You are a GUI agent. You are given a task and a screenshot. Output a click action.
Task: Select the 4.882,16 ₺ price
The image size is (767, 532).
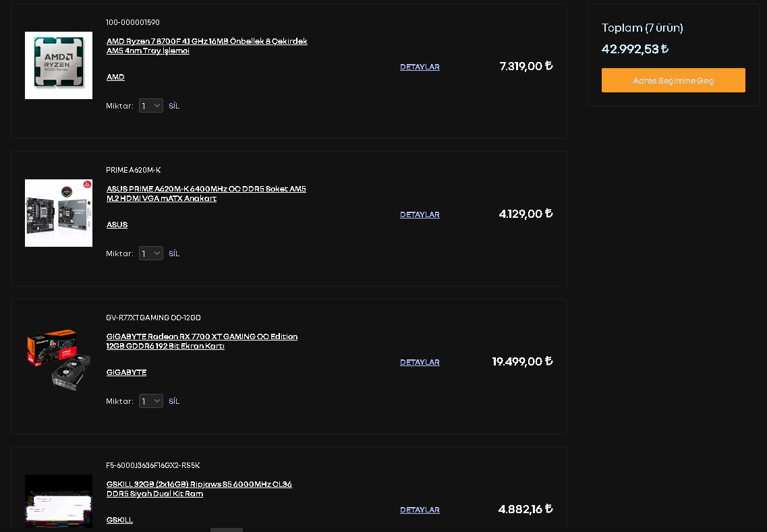(525, 509)
